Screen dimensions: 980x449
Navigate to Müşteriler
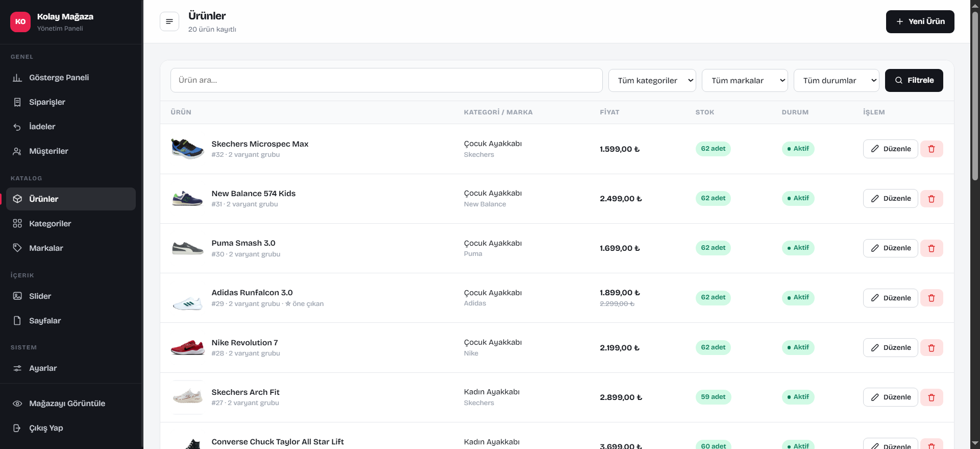click(x=71, y=151)
